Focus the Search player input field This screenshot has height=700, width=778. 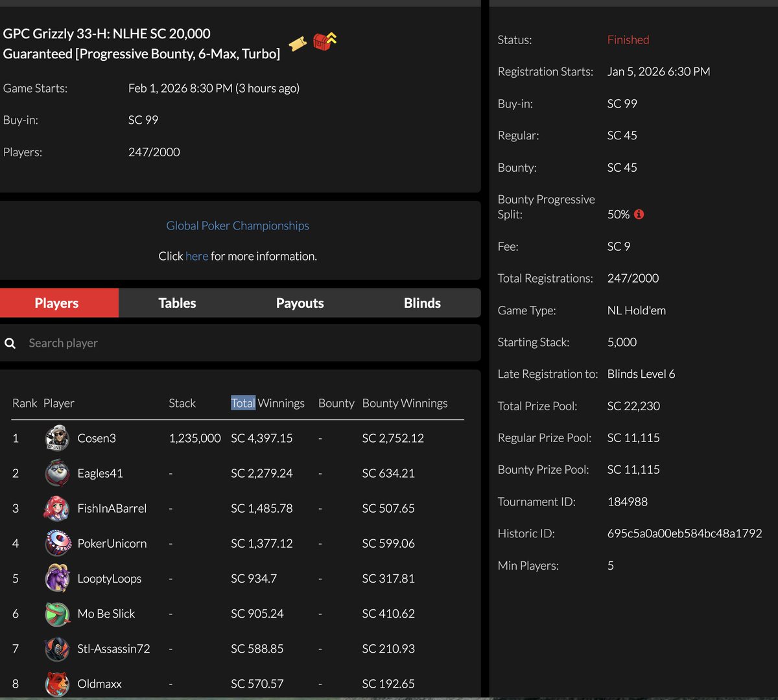point(240,343)
